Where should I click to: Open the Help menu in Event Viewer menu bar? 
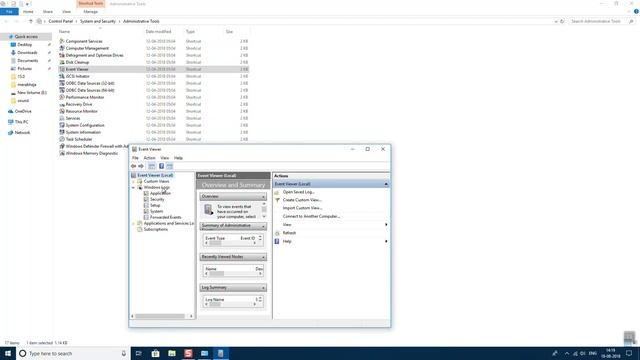[x=178, y=158]
